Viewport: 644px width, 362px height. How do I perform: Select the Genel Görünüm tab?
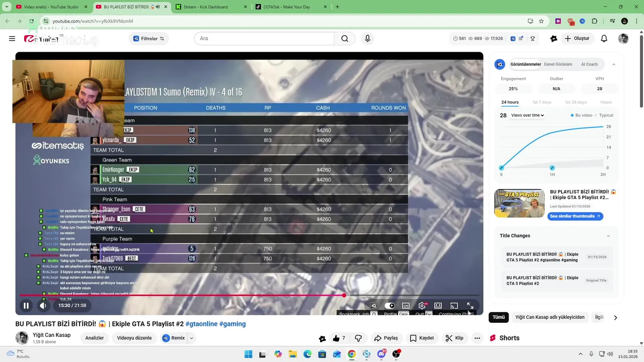(558, 64)
